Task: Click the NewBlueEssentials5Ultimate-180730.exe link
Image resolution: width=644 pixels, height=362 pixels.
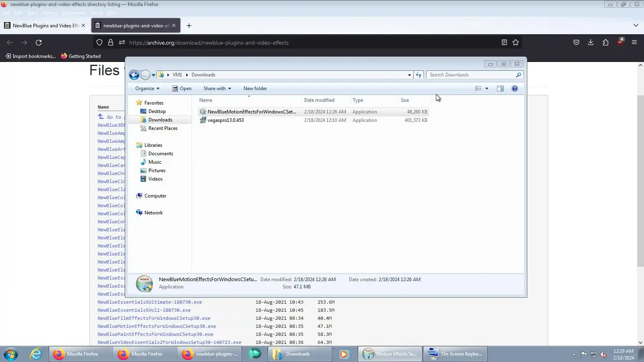Action: coord(150,302)
